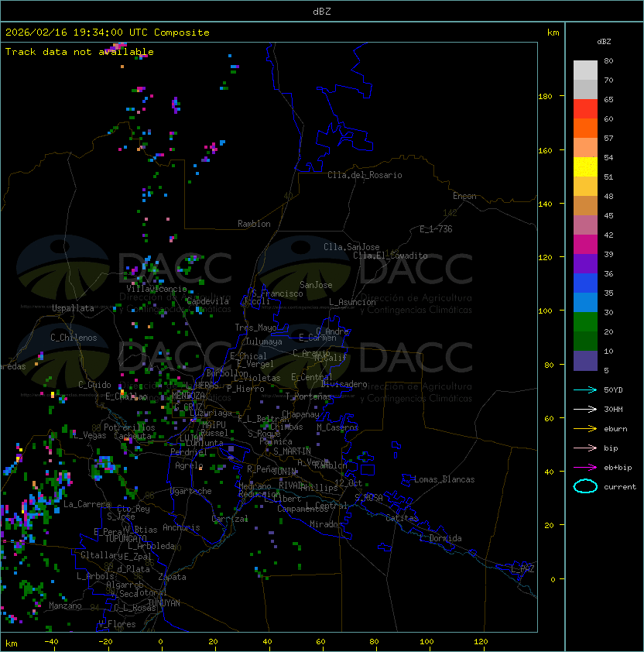Click the '-40' km tick on horizontal axis
The image size is (644, 652).
(x=51, y=642)
